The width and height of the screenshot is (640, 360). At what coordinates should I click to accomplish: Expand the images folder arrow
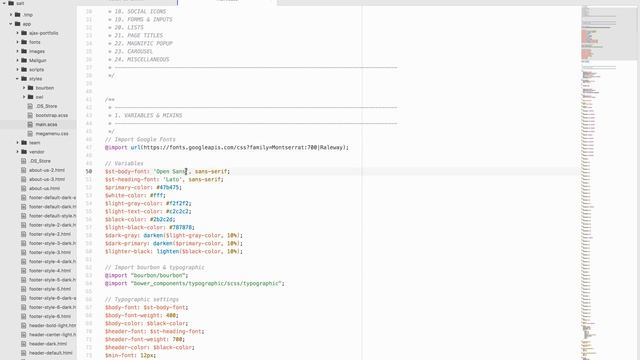point(18,51)
